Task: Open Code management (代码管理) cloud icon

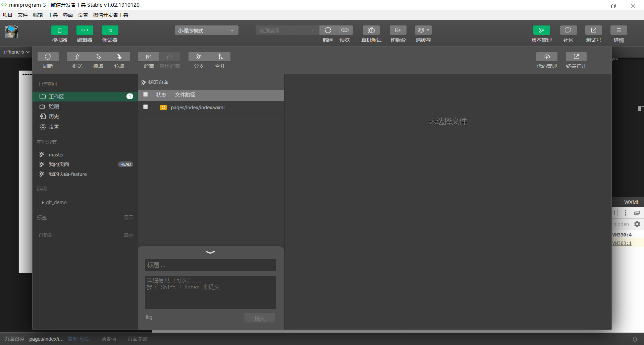Action: pyautogui.click(x=547, y=57)
